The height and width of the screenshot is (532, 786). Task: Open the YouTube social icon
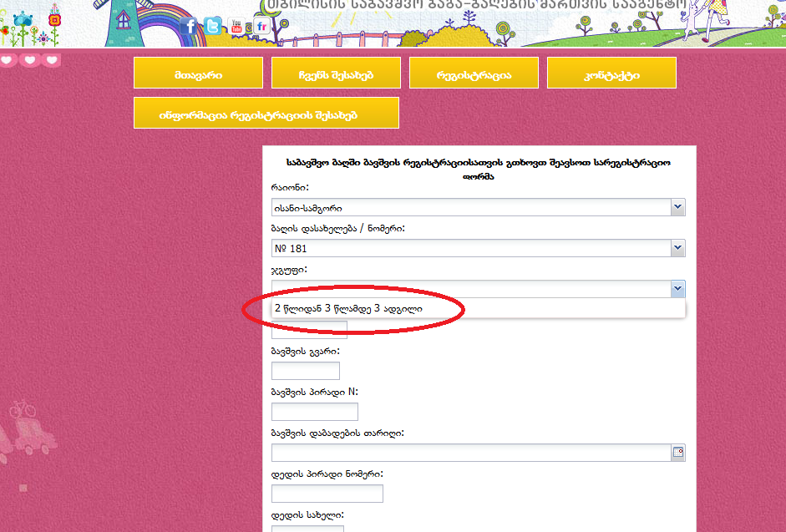point(236,26)
